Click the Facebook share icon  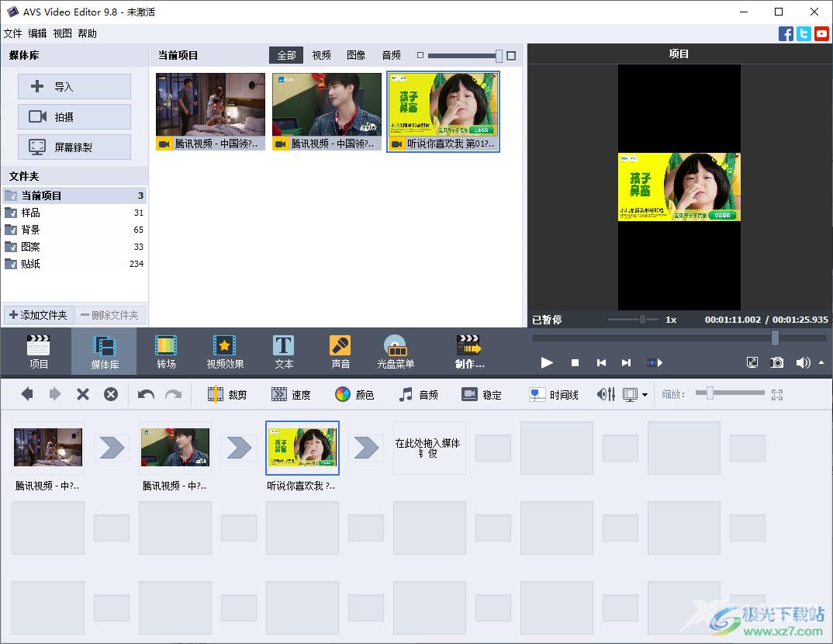point(786,33)
